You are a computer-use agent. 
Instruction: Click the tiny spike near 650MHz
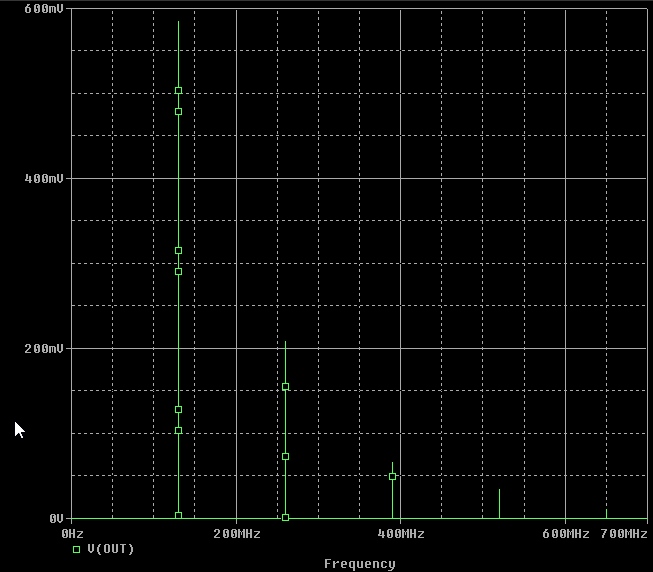coord(606,514)
